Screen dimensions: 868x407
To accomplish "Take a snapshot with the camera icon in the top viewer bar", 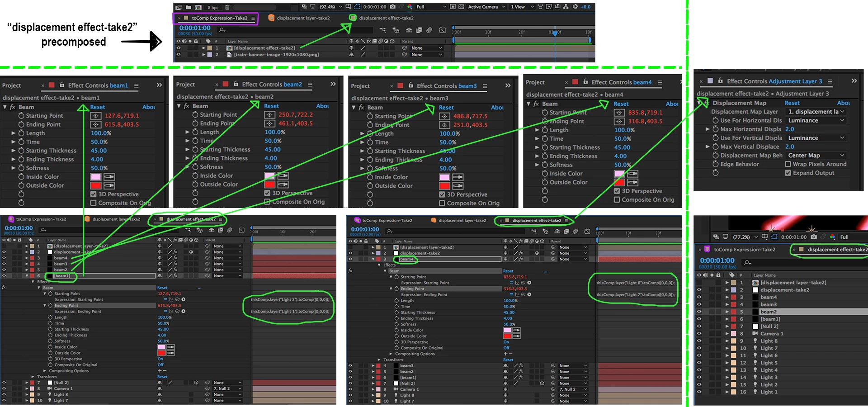I will [392, 7].
